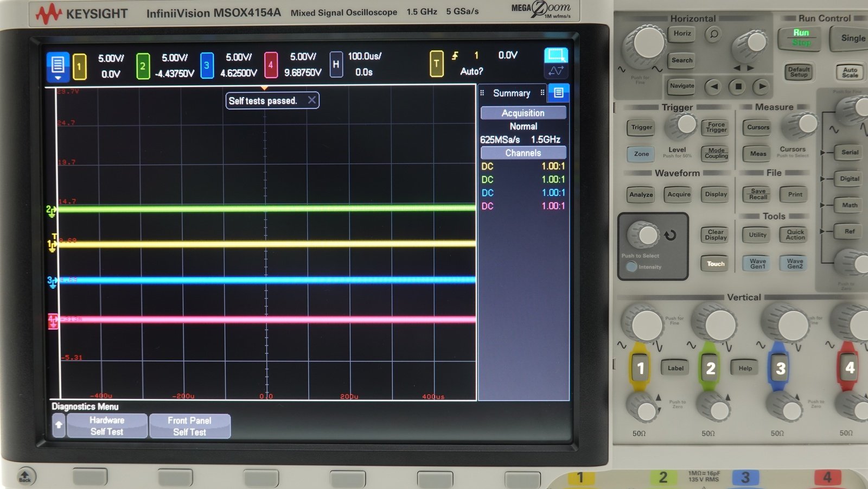Select the channel 2 green badge
The image size is (868, 489).
click(143, 66)
